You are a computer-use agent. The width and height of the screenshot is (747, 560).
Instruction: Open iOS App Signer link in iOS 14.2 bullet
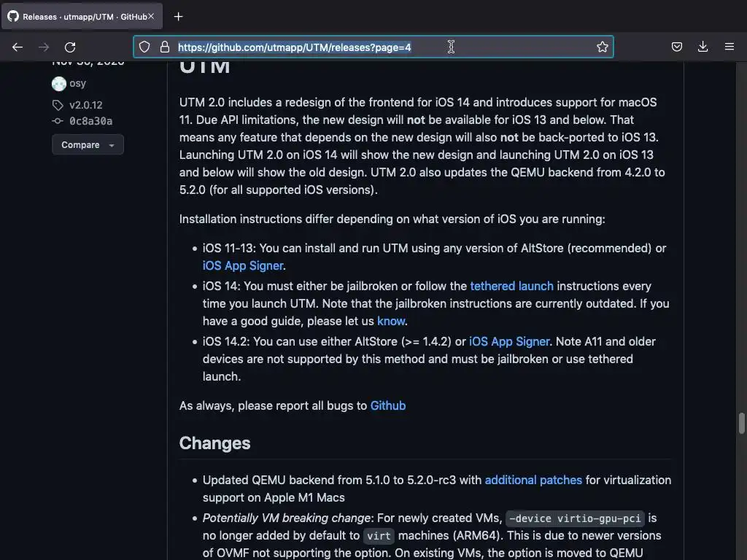pos(509,341)
